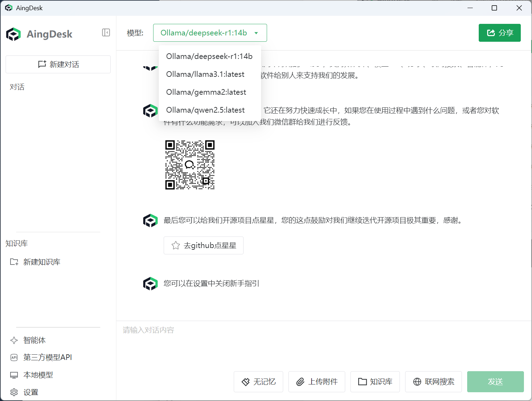Image resolution: width=532 pixels, height=401 pixels.
Task: Click the green 分享 share button
Action: coord(499,33)
